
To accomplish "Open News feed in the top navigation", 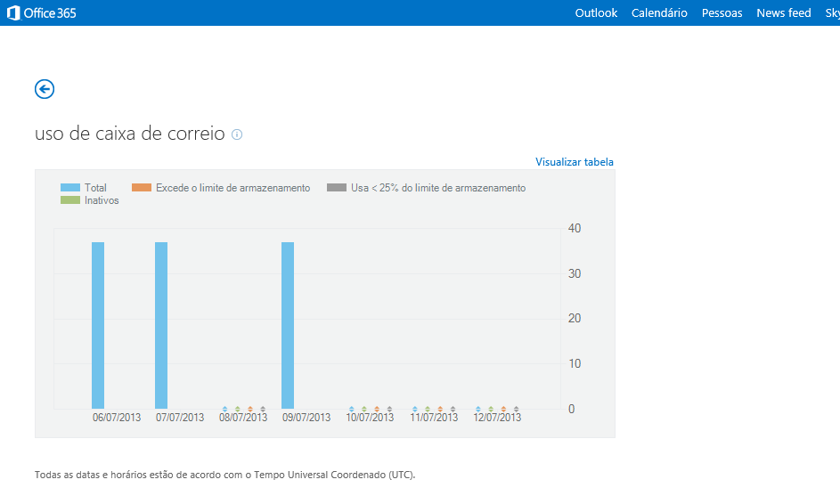I will [783, 12].
